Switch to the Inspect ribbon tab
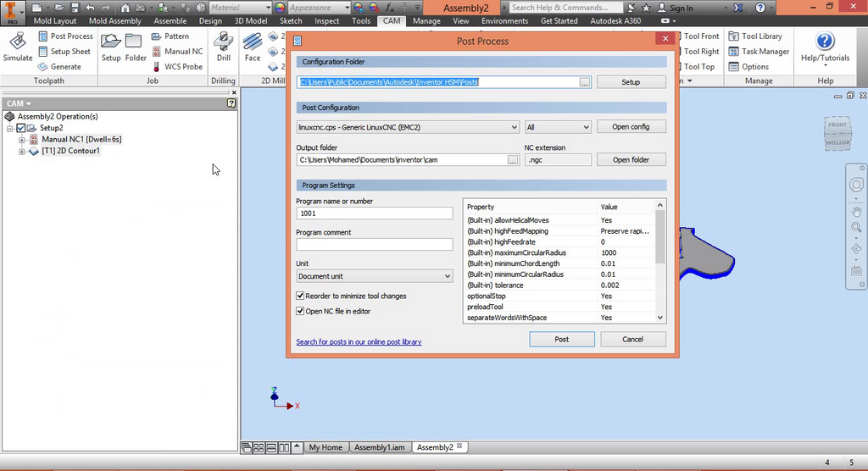 326,20
